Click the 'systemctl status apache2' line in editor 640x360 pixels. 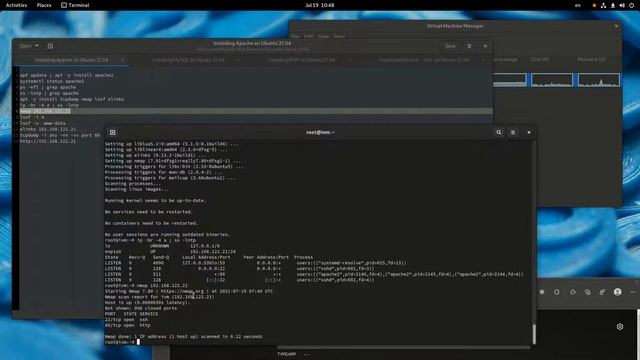click(x=52, y=81)
